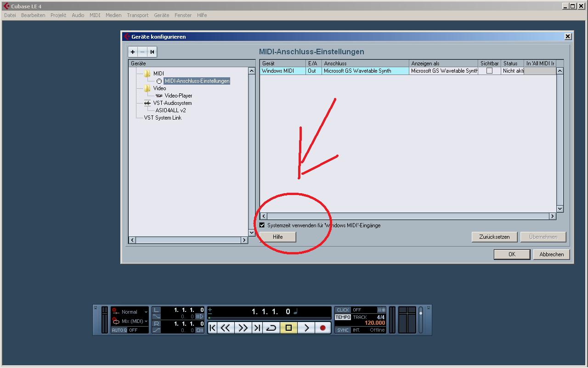Click the play button in transport
Viewport: 588px width, 368px height.
[306, 328]
